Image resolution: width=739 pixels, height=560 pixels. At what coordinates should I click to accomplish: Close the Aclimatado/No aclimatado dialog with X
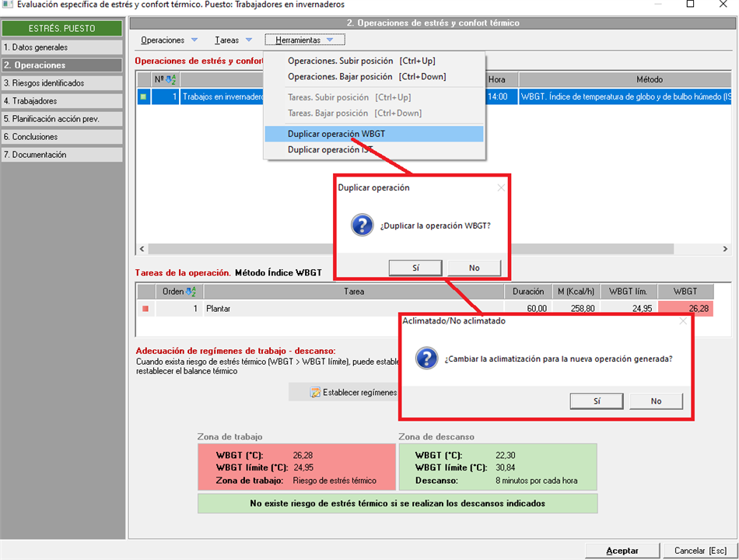pyautogui.click(x=683, y=320)
